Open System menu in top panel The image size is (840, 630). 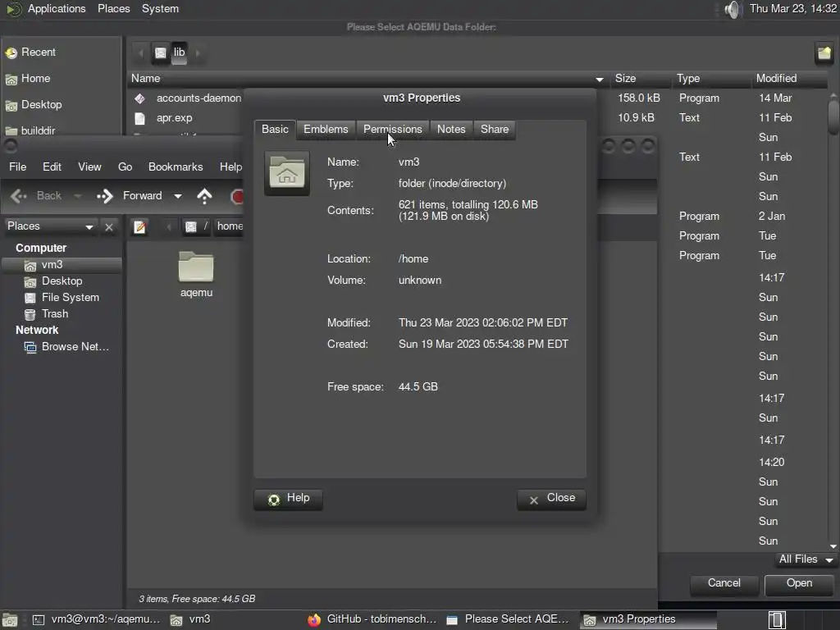pyautogui.click(x=160, y=8)
